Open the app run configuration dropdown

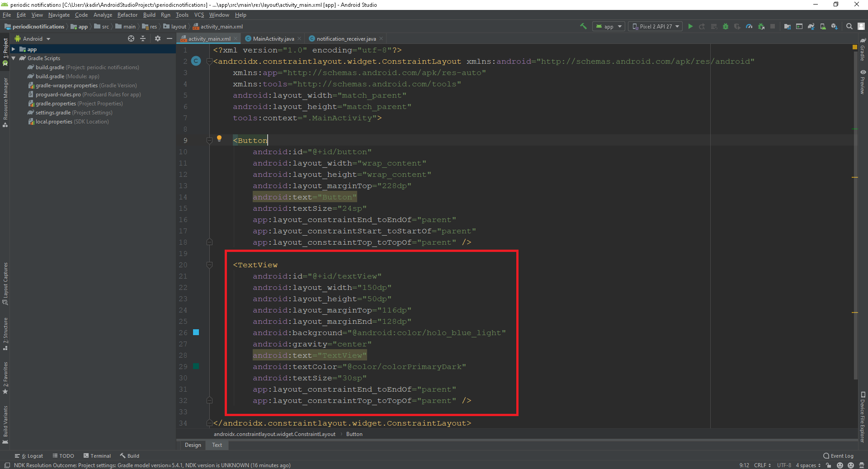click(609, 26)
